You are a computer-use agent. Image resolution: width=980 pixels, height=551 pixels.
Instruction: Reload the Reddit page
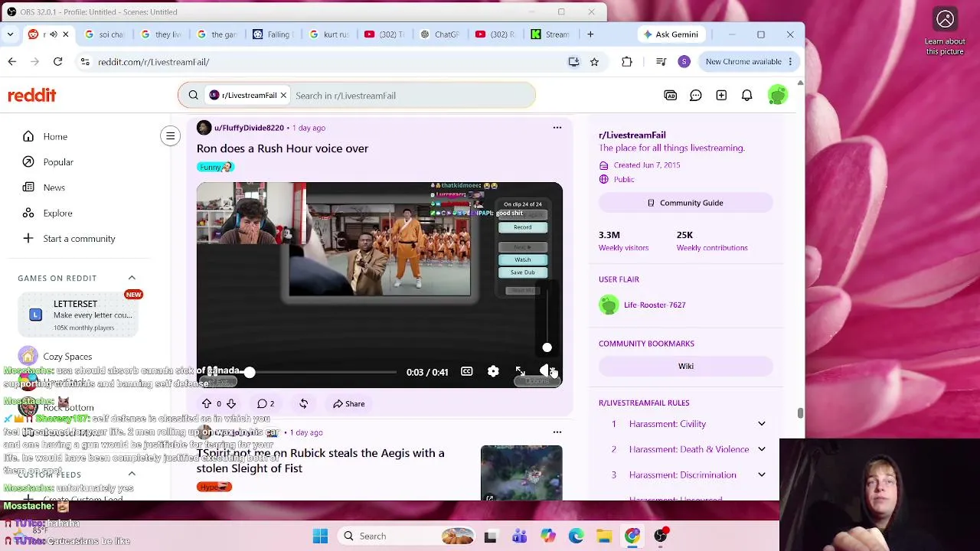pyautogui.click(x=57, y=62)
